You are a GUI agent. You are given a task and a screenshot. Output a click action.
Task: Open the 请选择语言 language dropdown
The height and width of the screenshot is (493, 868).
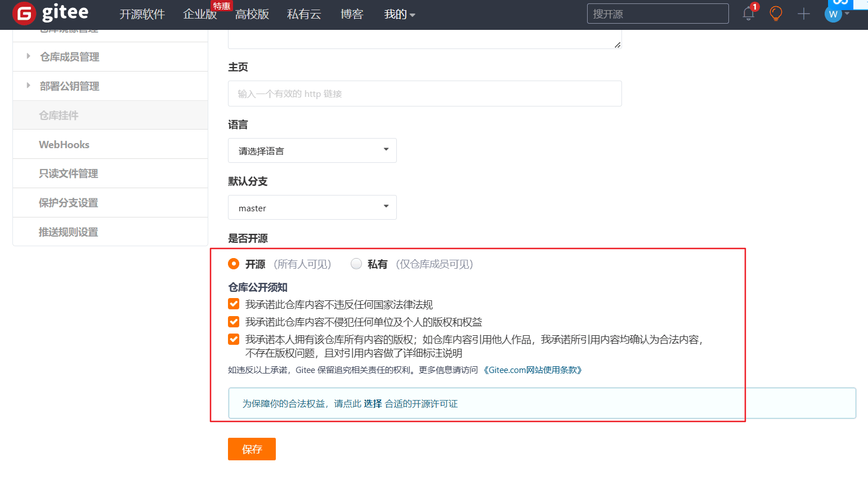coord(312,150)
